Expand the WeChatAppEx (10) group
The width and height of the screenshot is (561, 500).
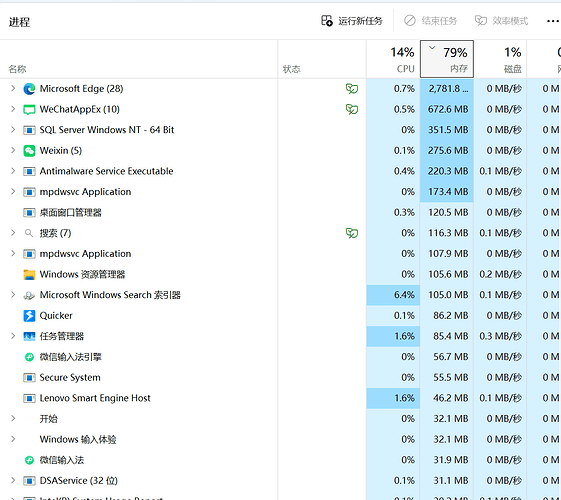(x=13, y=109)
